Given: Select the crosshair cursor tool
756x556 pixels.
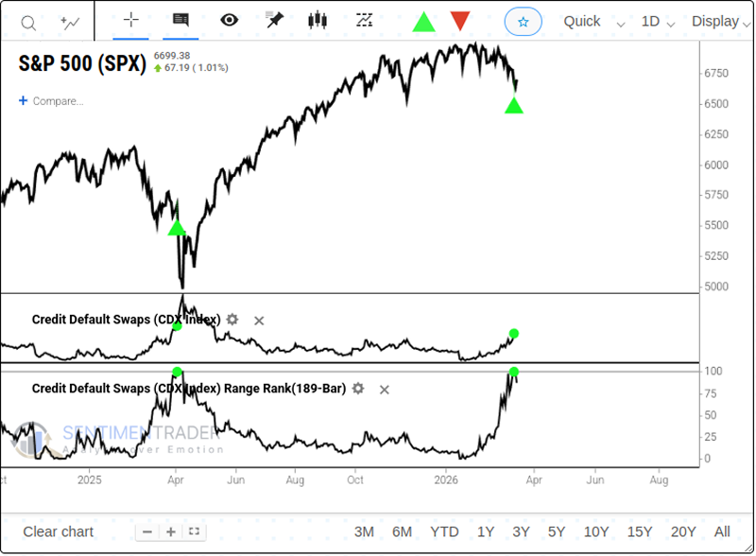Looking at the screenshot, I should click(x=130, y=20).
